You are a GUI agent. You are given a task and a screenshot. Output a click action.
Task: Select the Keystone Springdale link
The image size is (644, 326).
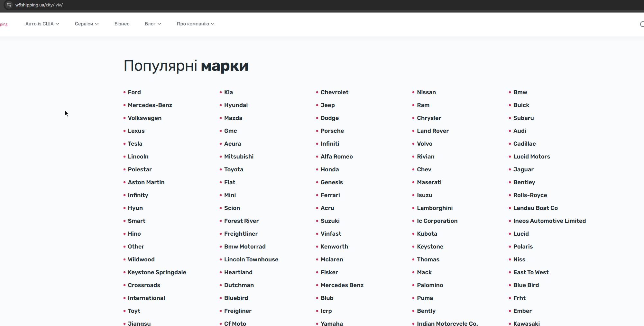[157, 272]
